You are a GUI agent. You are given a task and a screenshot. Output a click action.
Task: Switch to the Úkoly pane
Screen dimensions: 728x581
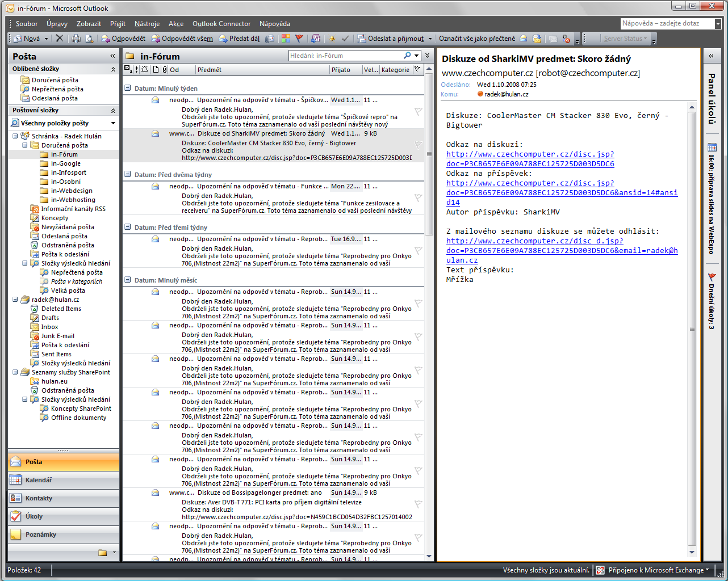(64, 516)
